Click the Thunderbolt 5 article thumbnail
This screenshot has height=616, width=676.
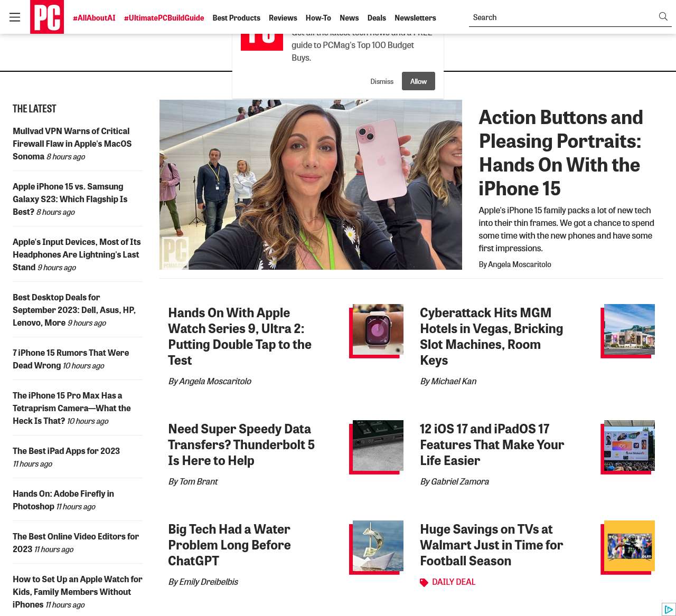pos(378,446)
